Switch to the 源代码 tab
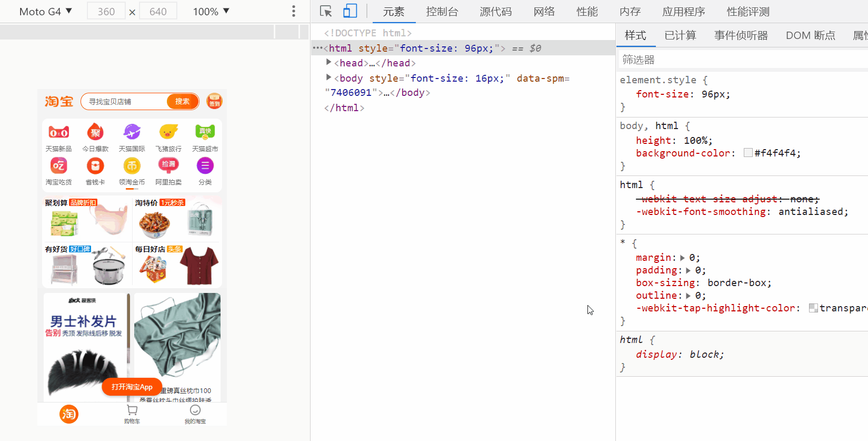 click(496, 12)
